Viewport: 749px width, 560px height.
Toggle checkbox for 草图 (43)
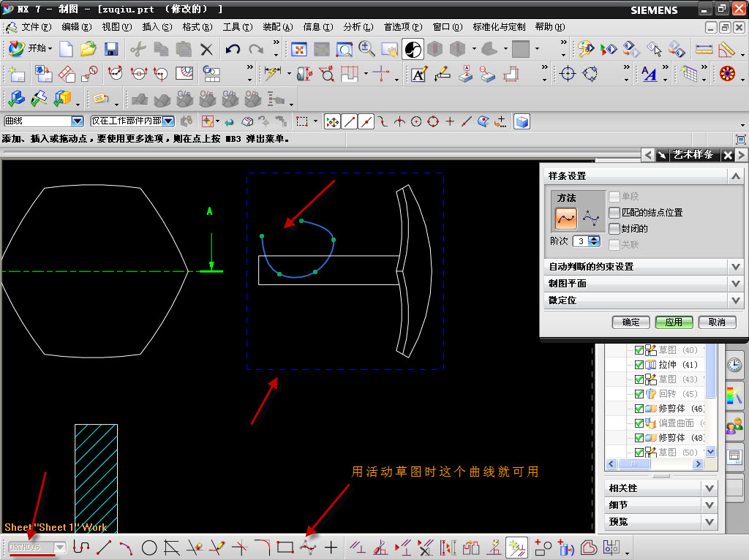[x=639, y=379]
